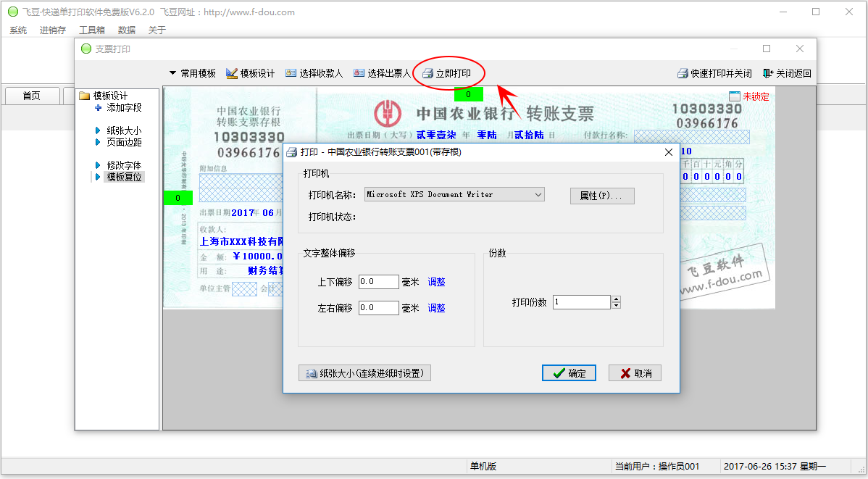868x479 pixels.
Task: Select the 模板设计 folder in the tree
Action: click(104, 96)
